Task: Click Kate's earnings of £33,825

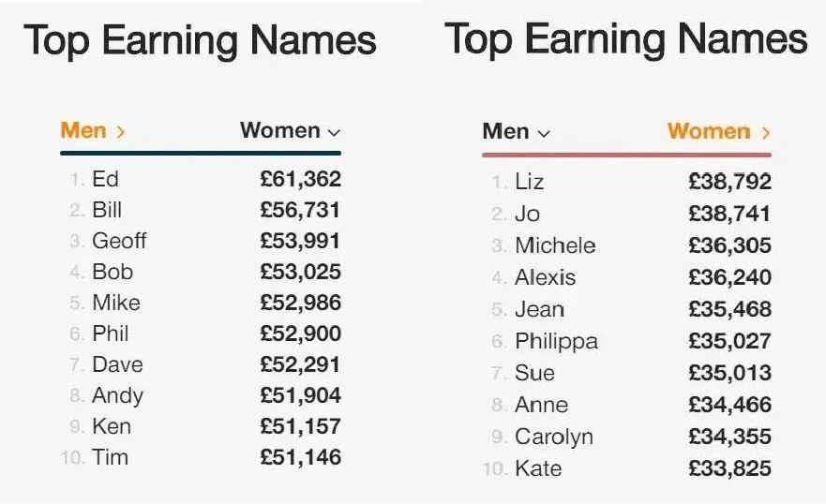Action: coord(729,468)
